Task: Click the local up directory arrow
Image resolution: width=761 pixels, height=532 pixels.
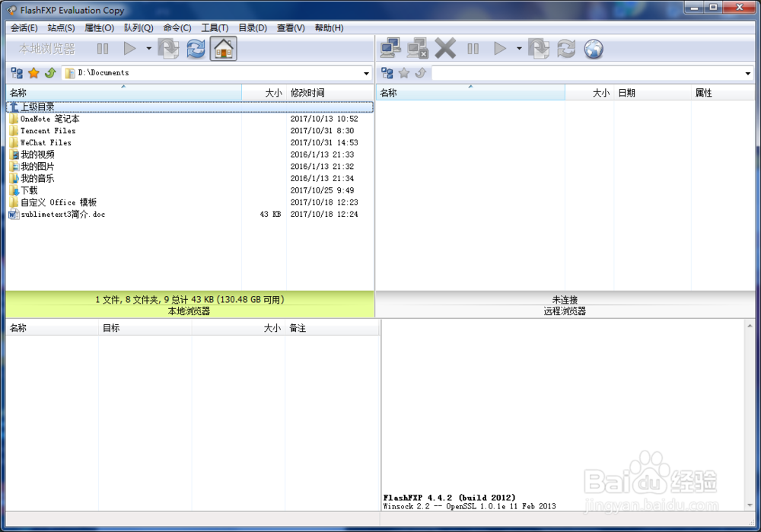Action: [50, 73]
